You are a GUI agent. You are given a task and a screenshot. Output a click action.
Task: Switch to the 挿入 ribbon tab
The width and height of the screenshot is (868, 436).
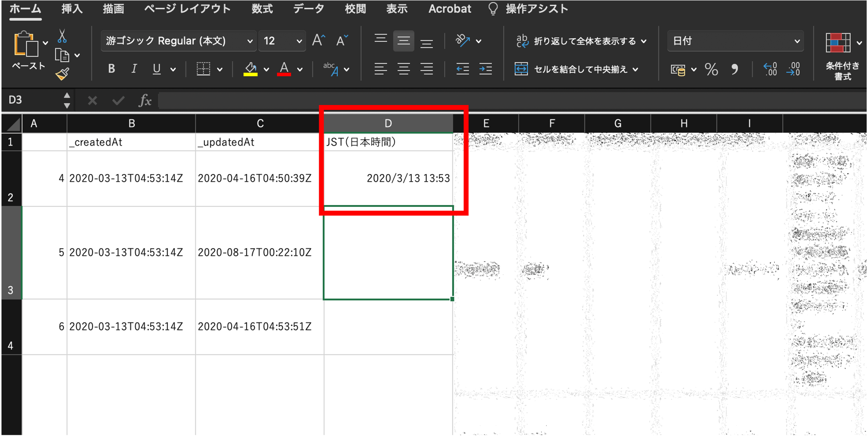click(72, 9)
